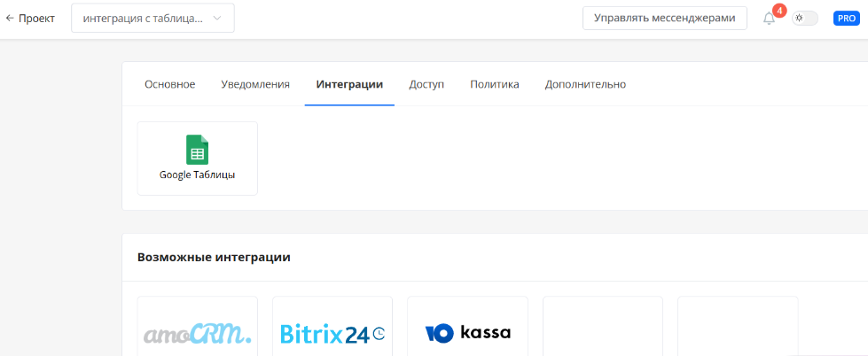Image resolution: width=868 pixels, height=356 pixels.
Task: Select the Bitrix24 integration logo
Action: pos(332,333)
